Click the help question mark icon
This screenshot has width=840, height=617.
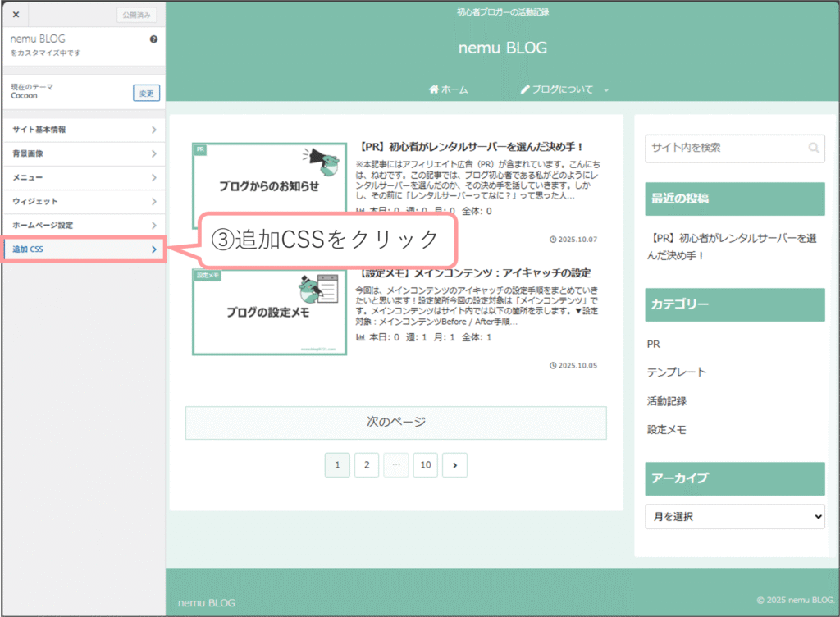153,39
